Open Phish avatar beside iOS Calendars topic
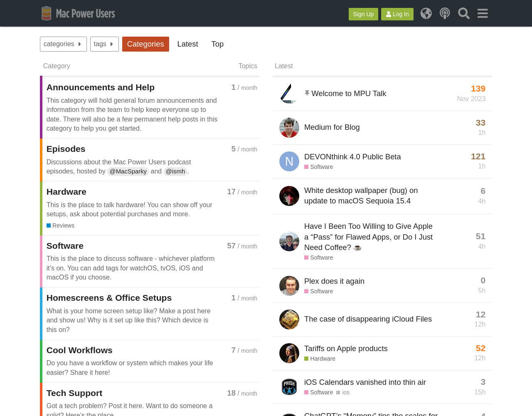The width and height of the screenshot is (532, 416). [289, 387]
